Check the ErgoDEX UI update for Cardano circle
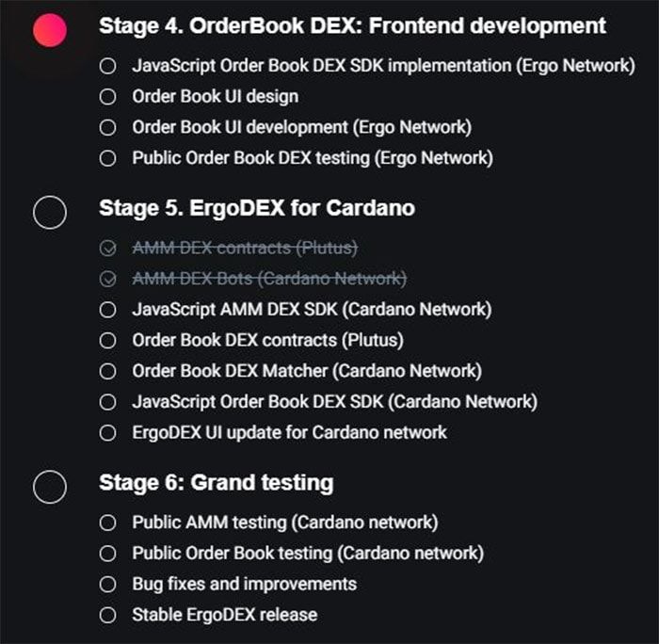The width and height of the screenshot is (659, 644). pos(107,432)
